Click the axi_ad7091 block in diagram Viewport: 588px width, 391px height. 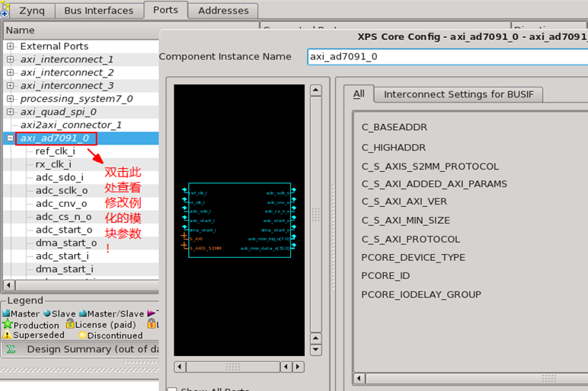(x=239, y=220)
